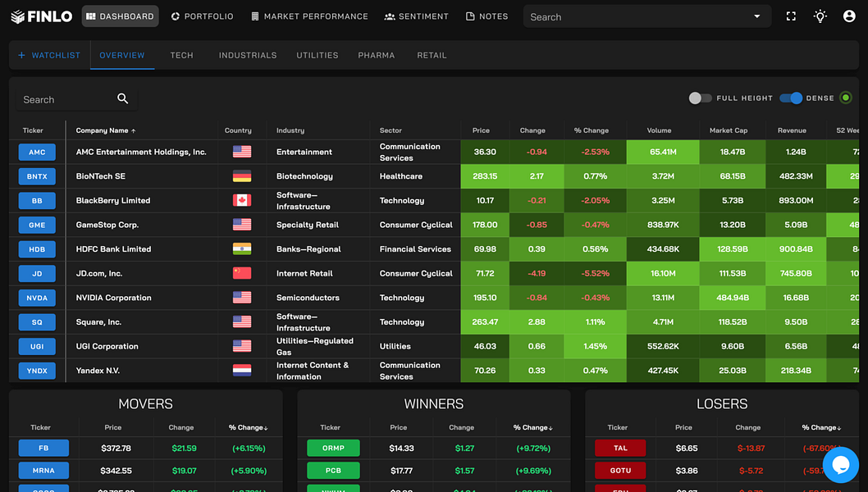Click the FINLO logo

(42, 16)
